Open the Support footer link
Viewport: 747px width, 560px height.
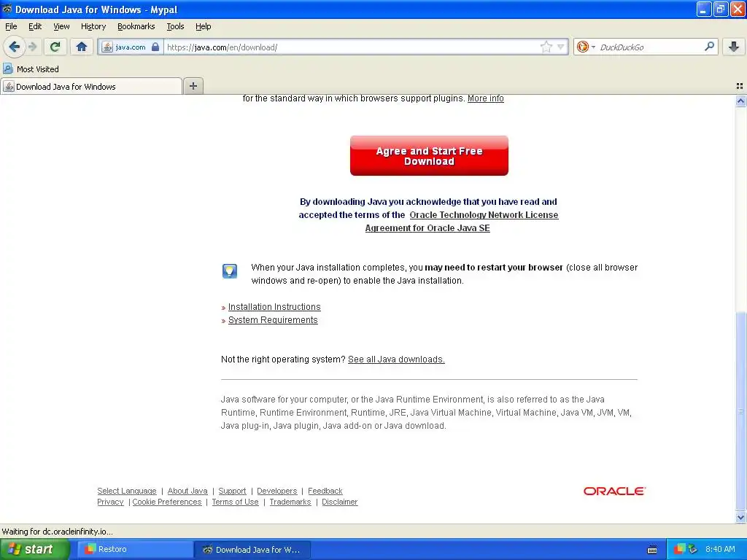tap(232, 491)
